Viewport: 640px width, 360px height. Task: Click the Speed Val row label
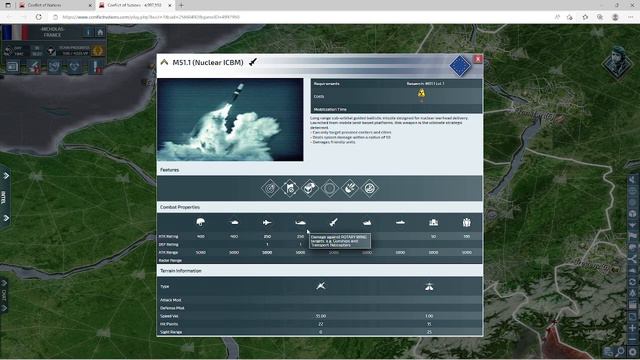click(169, 316)
